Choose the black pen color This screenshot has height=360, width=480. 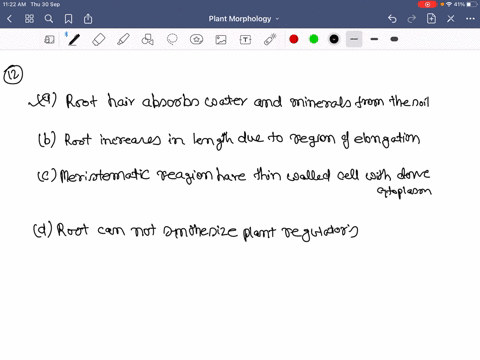[x=334, y=39]
